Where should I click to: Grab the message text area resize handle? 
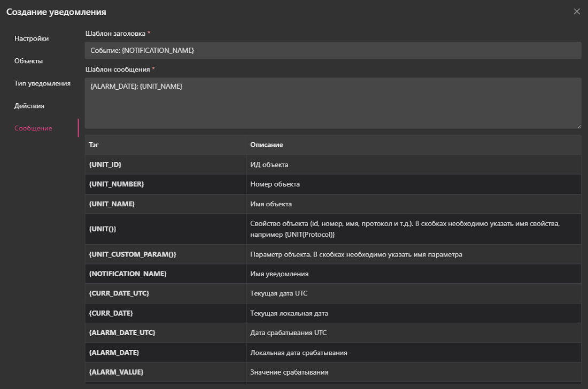(x=578, y=126)
